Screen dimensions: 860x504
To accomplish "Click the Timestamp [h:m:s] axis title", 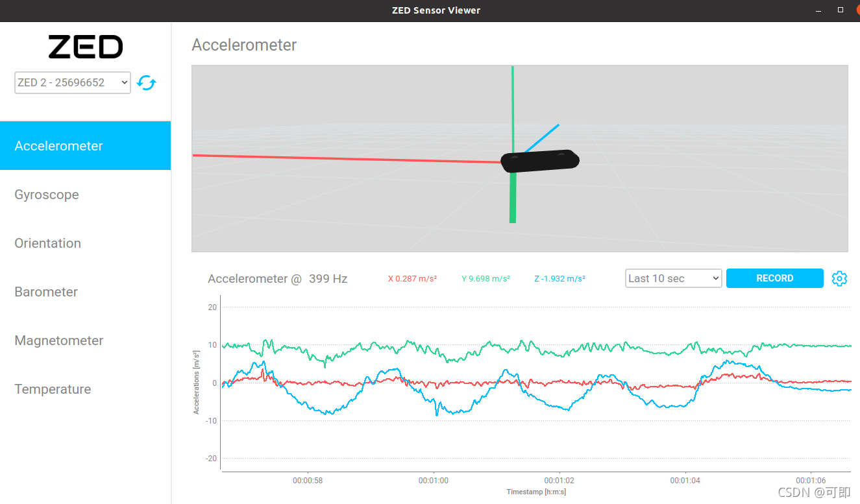I will click(x=536, y=492).
